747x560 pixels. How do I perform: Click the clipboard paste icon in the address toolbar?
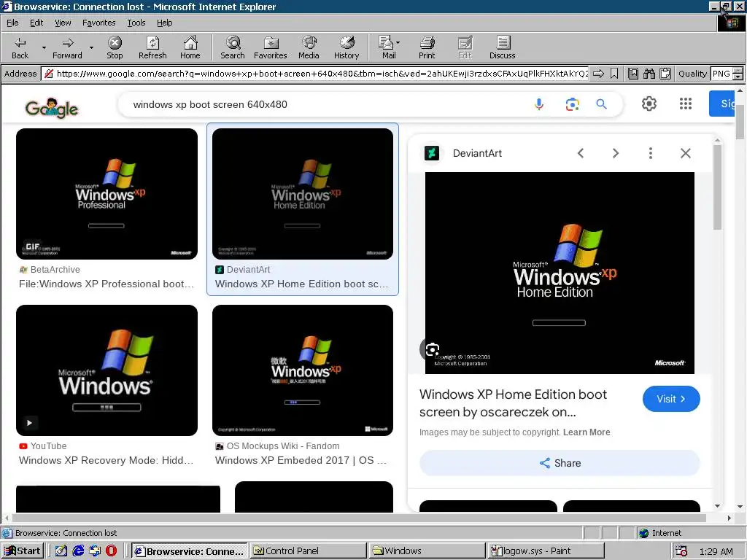click(665, 74)
